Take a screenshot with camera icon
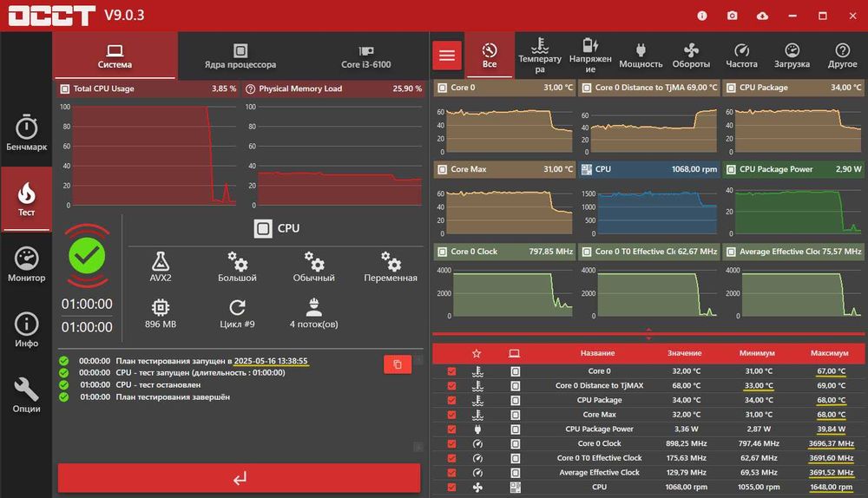This screenshot has width=868, height=498. 732,16
